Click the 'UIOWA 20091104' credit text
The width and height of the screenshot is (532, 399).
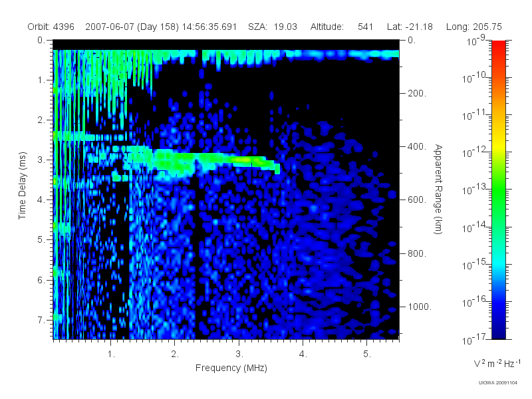point(497,383)
